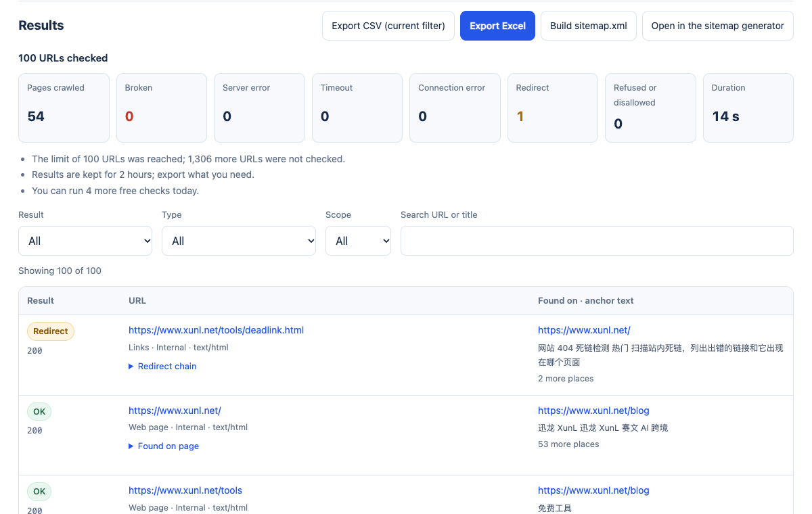812x514 pixels.
Task: Click the Result column header
Action: (x=41, y=300)
